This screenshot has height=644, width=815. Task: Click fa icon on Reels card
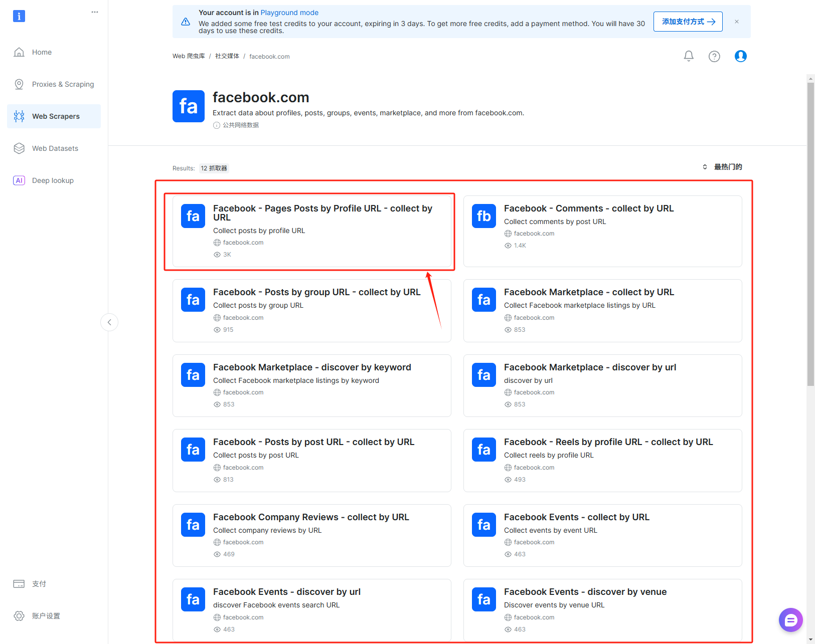pyautogui.click(x=484, y=450)
